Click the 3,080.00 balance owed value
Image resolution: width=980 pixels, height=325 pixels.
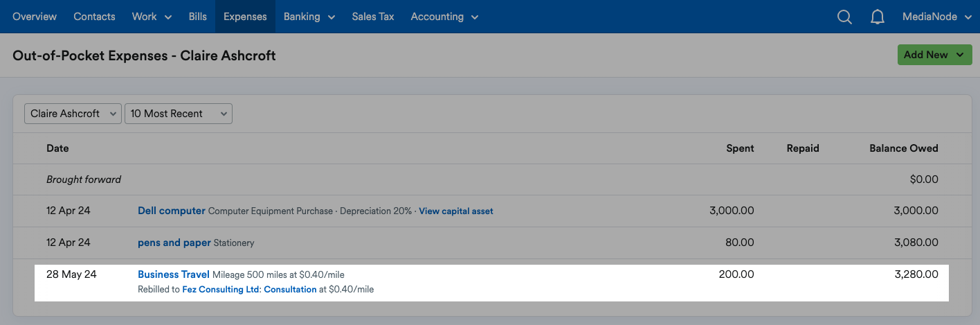tap(916, 243)
